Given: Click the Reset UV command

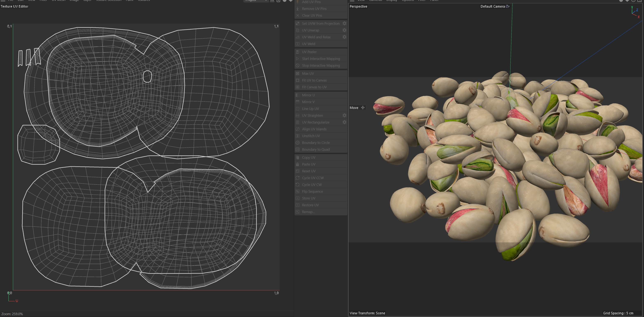Looking at the screenshot, I should coord(309,171).
